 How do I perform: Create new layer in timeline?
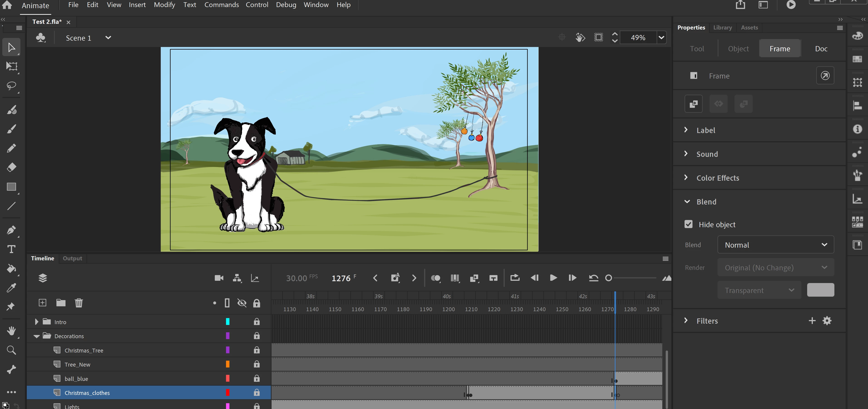pos(42,303)
